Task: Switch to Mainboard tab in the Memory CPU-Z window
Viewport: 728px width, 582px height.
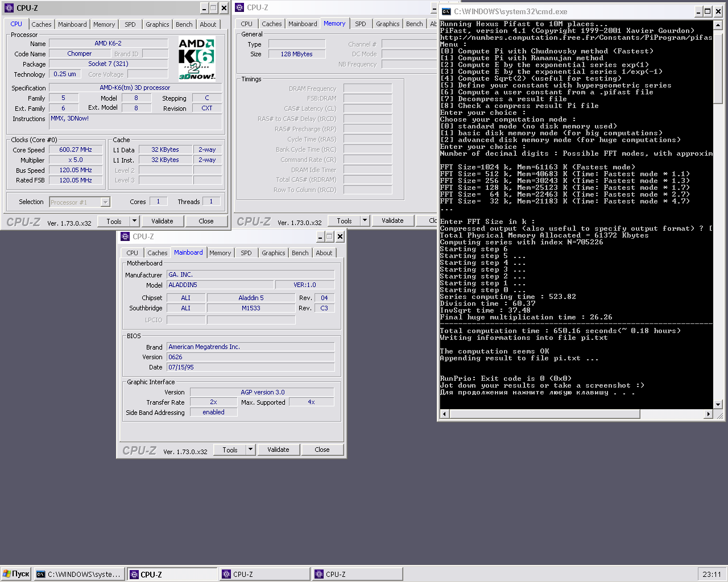Action: point(303,24)
